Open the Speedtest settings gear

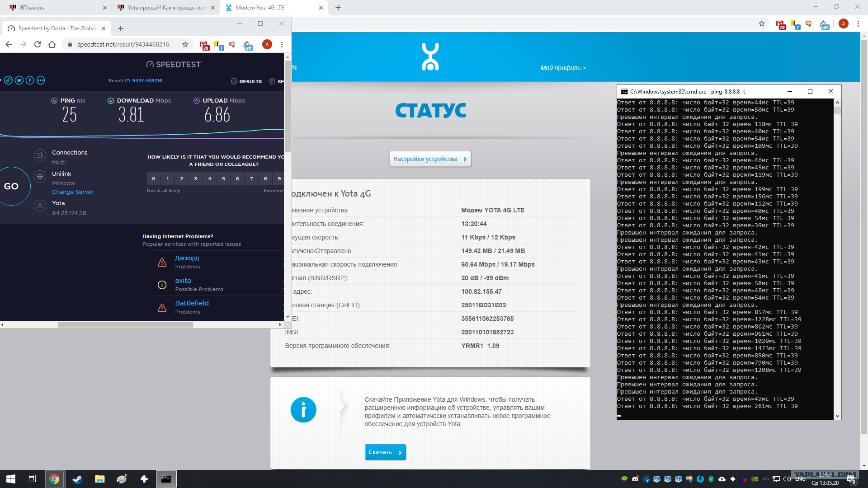[272, 81]
